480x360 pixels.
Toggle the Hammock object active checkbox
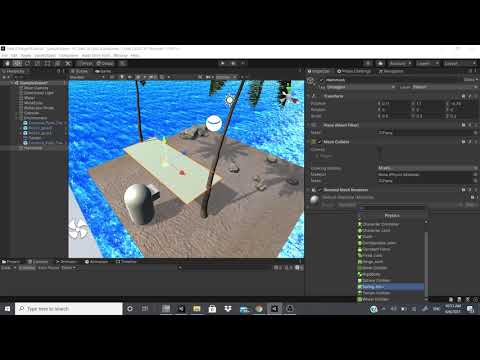321,80
